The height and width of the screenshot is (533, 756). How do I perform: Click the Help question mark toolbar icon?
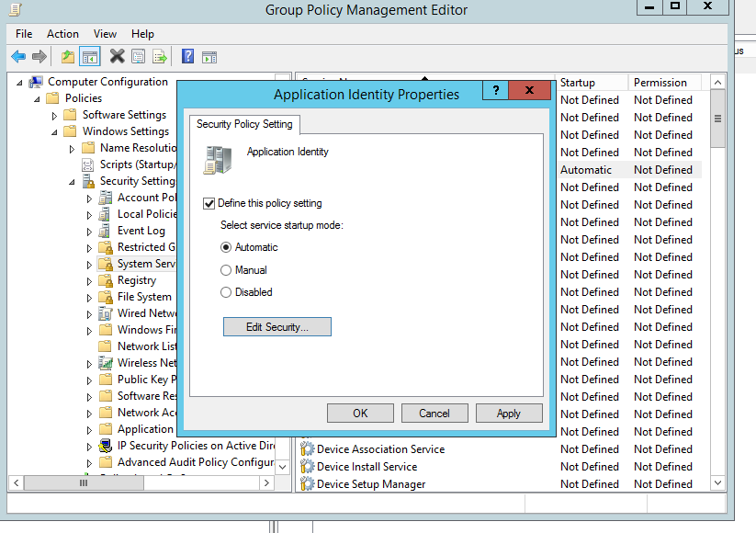187,56
